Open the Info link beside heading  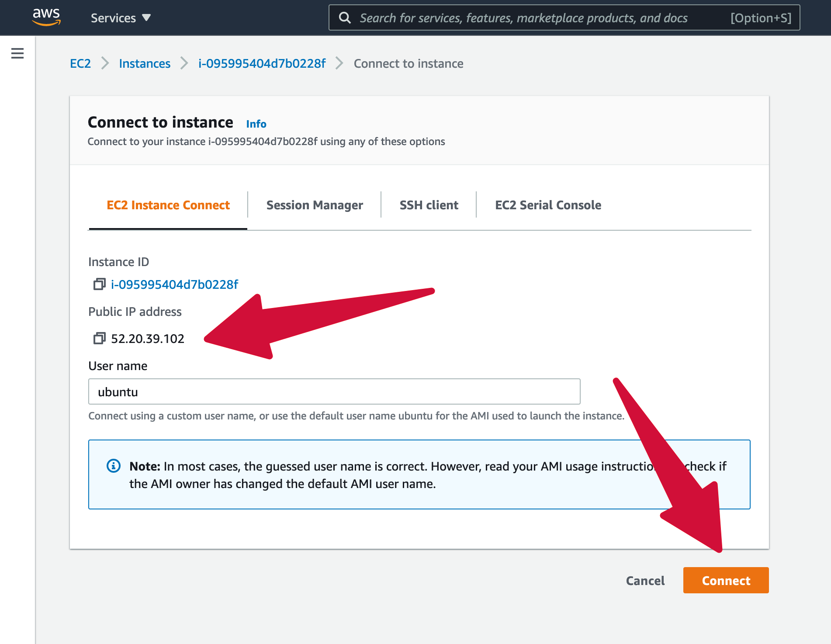point(256,124)
